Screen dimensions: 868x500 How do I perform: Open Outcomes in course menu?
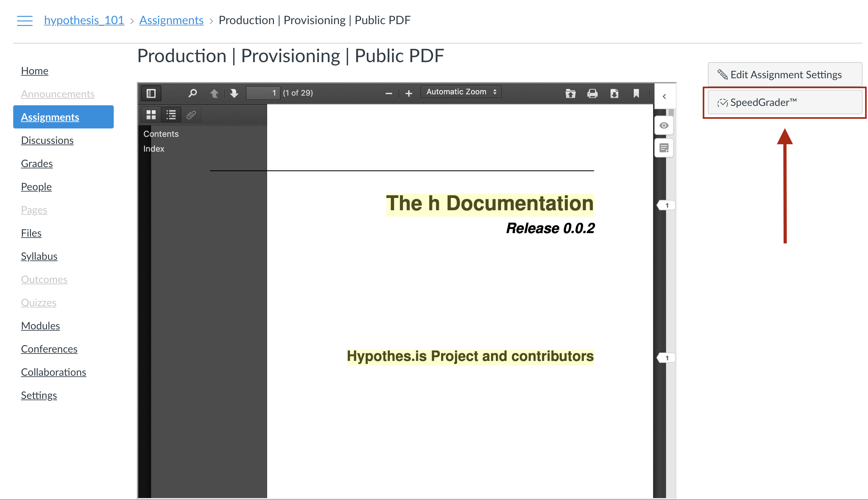[44, 279]
